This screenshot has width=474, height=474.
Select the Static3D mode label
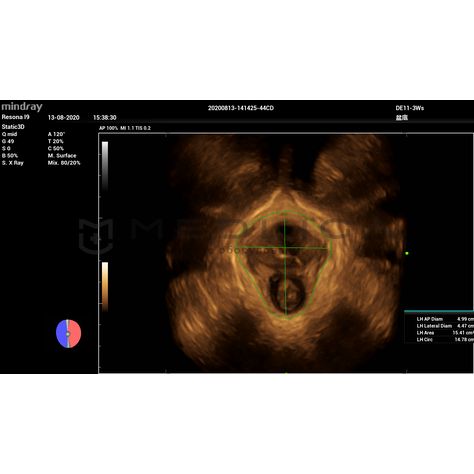click(13, 127)
